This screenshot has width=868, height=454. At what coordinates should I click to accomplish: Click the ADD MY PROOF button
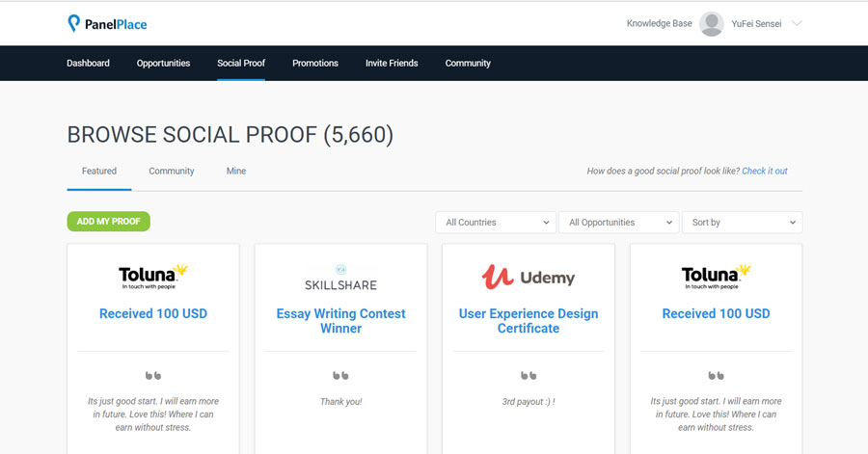(x=108, y=221)
